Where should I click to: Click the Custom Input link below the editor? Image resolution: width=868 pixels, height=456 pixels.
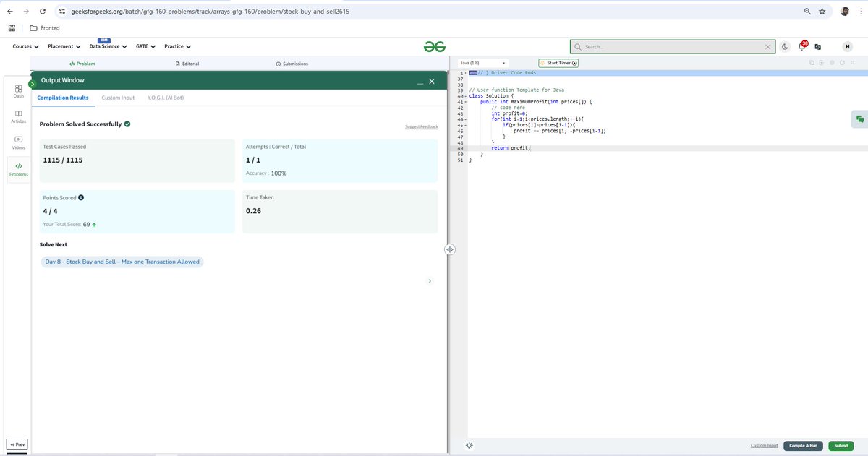pyautogui.click(x=764, y=446)
